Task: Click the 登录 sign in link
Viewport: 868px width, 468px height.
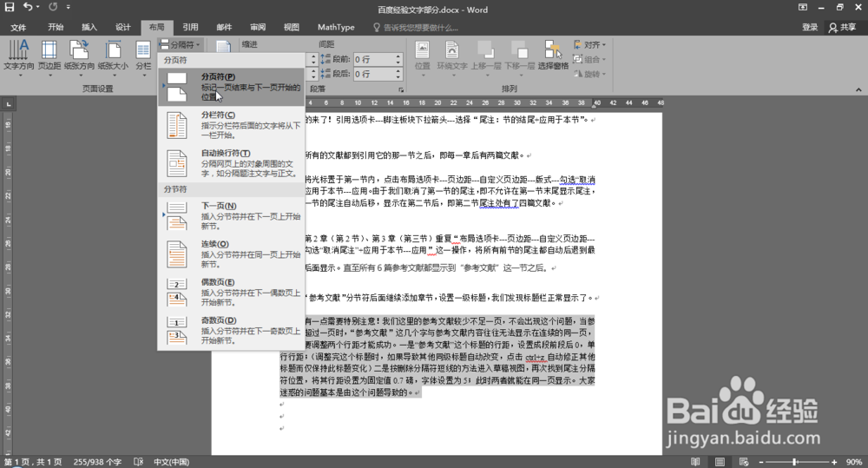Action: 810,27
